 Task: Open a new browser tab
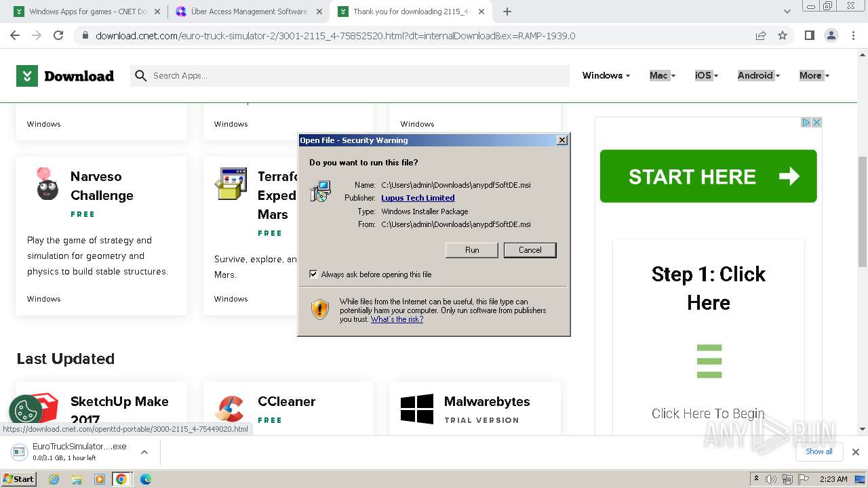507,12
